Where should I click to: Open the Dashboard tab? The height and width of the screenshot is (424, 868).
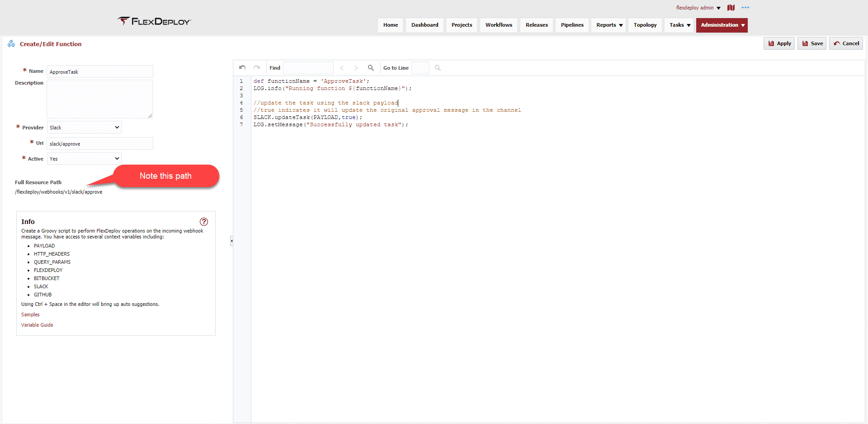point(425,25)
